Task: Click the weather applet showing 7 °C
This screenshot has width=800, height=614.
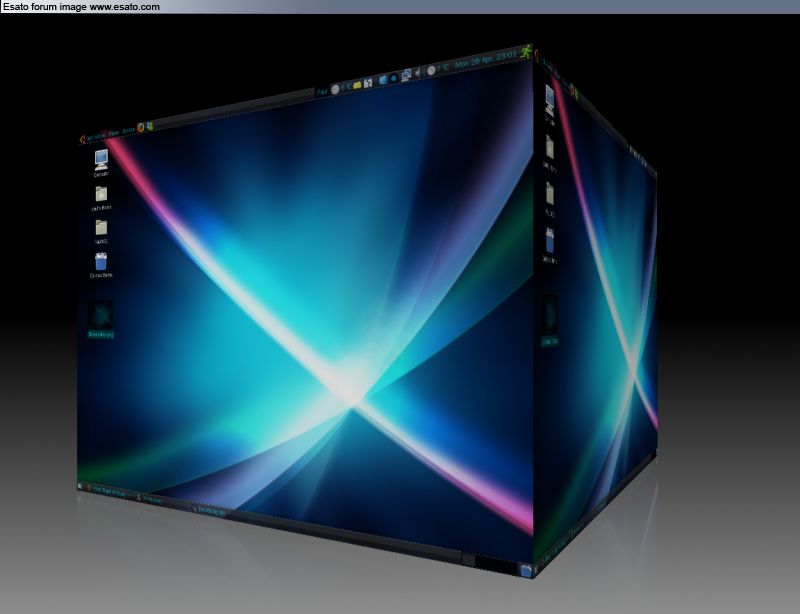Action: click(x=438, y=69)
